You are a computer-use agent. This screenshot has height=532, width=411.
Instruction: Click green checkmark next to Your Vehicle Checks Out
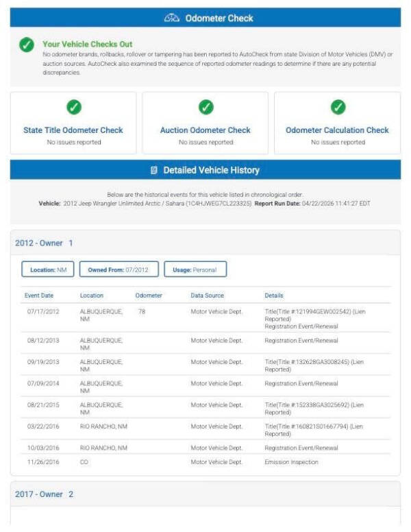tap(27, 45)
